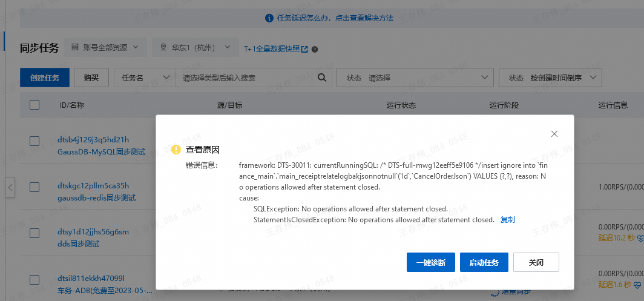Viewport: 644px width, 301px height.
Task: Open the T+1全量数据快照 link
Action: [275, 49]
